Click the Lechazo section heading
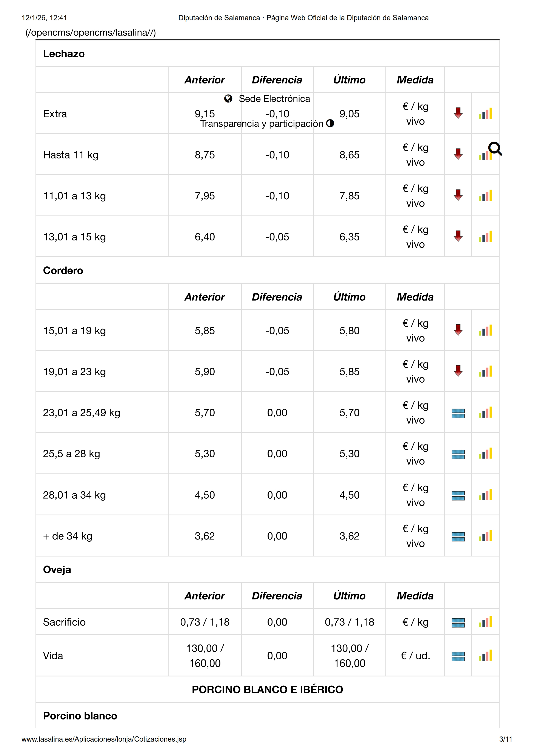 click(64, 54)
